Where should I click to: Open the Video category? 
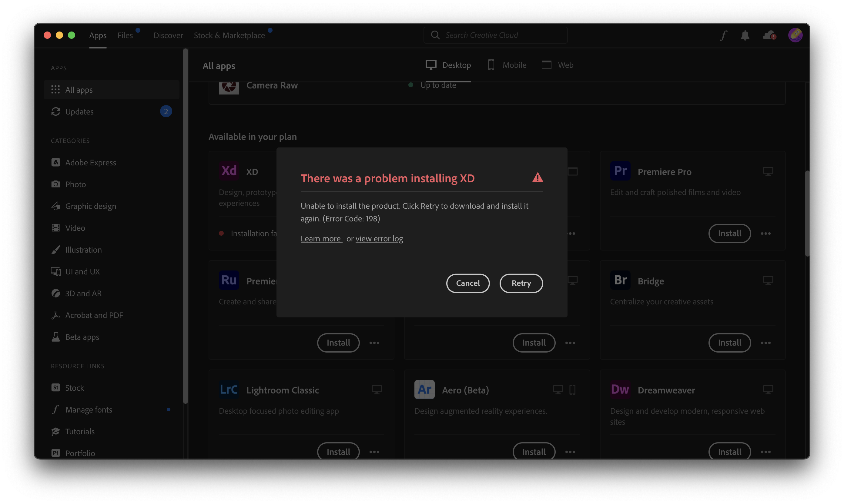tap(112, 227)
